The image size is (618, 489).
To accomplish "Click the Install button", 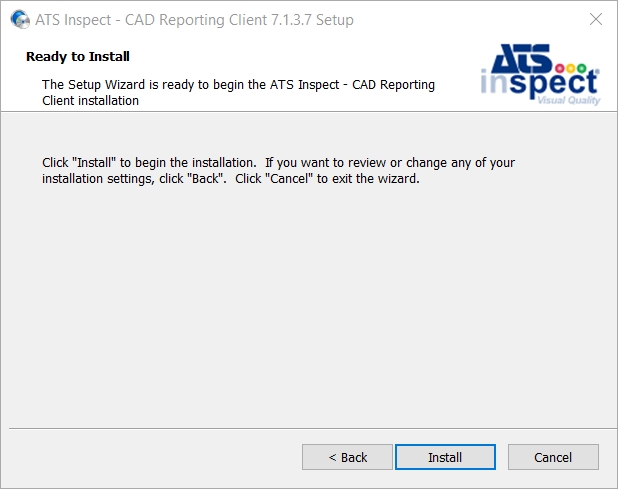I will 445,457.
